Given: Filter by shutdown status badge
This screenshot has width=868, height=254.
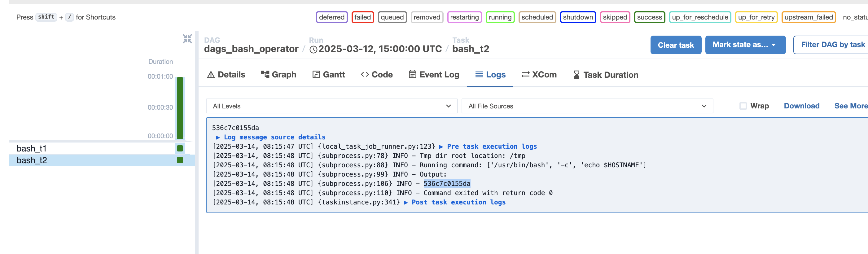Looking at the screenshot, I should [578, 17].
